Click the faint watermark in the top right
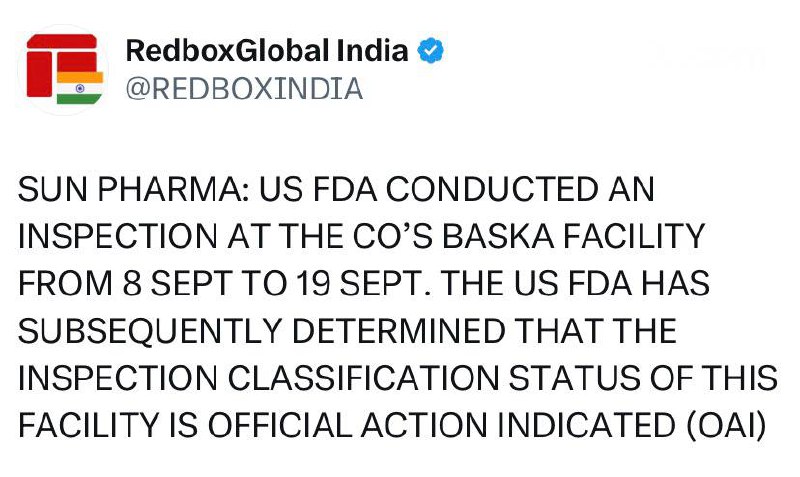Viewport: 800px width, 477px height. click(x=708, y=56)
